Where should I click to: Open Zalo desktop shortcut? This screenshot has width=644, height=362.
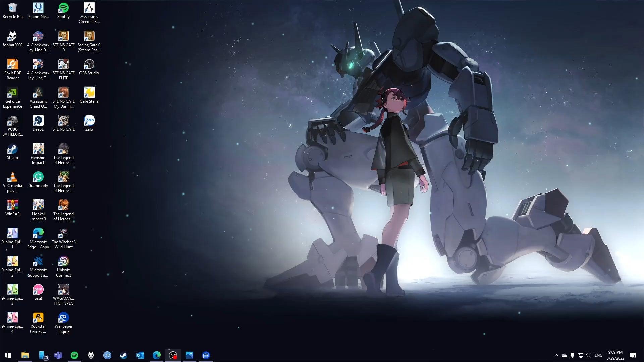[x=89, y=123]
